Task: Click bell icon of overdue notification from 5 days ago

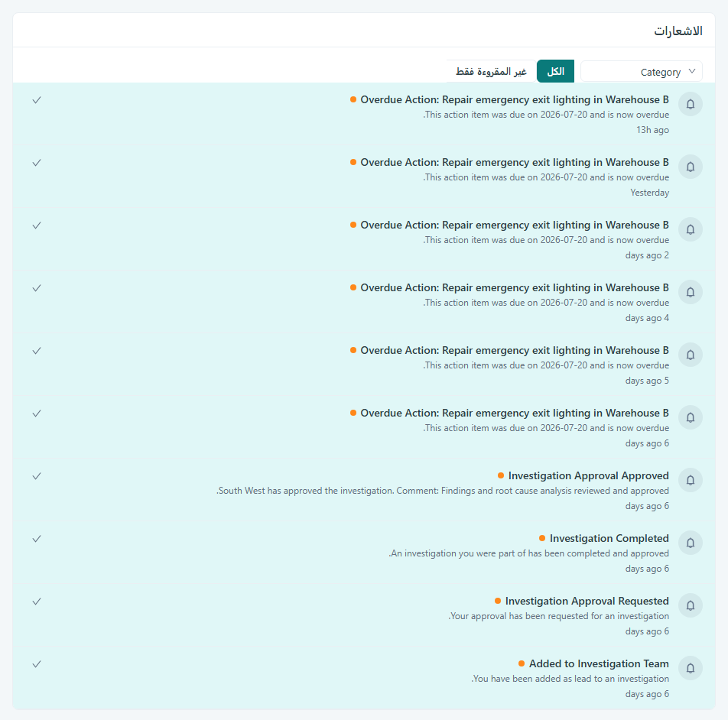Action: click(x=691, y=355)
